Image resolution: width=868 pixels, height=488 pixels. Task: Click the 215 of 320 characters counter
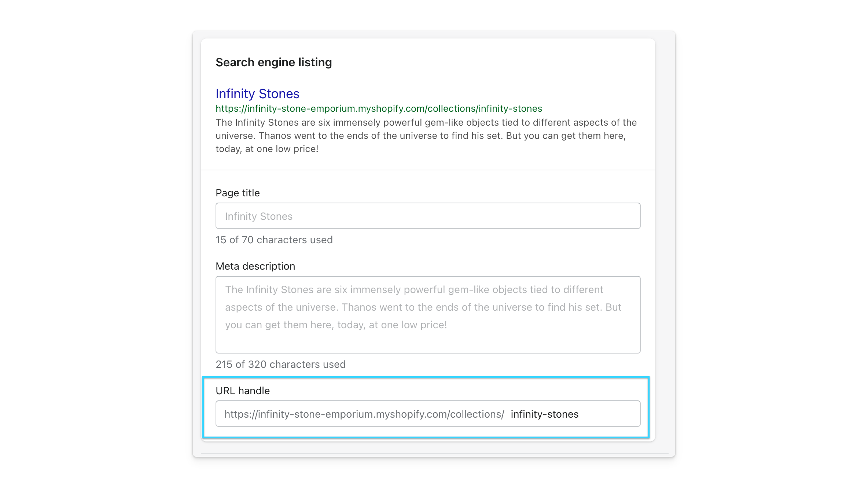(x=280, y=364)
